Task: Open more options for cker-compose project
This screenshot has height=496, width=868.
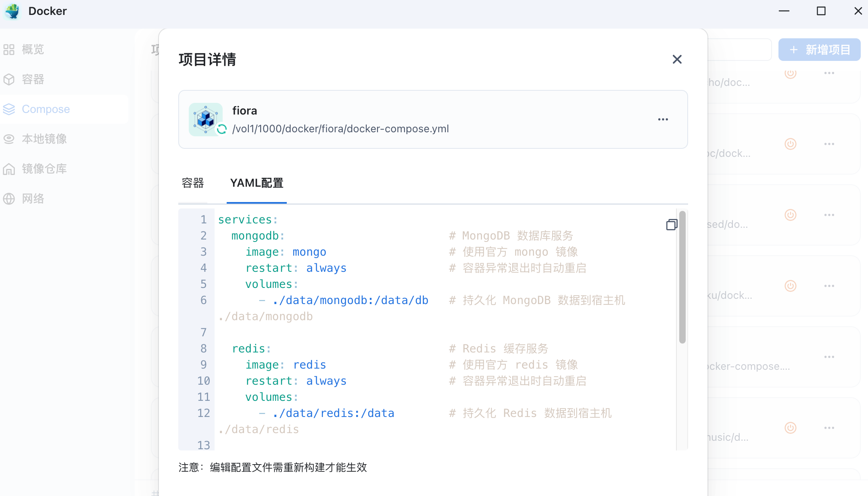Action: coord(829,357)
